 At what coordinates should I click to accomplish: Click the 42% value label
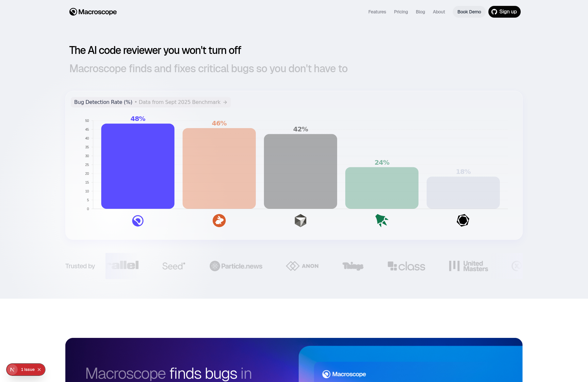point(301,129)
